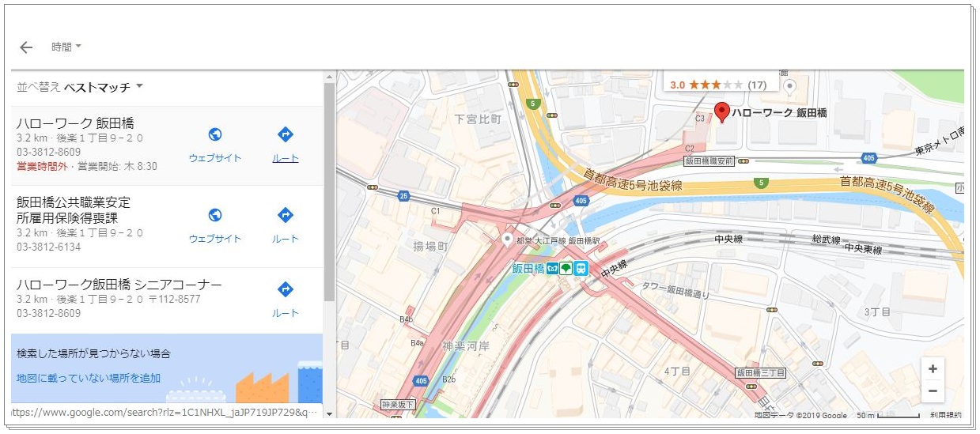Click the results list scrollbar
980x434 pixels.
pyautogui.click(x=329, y=198)
